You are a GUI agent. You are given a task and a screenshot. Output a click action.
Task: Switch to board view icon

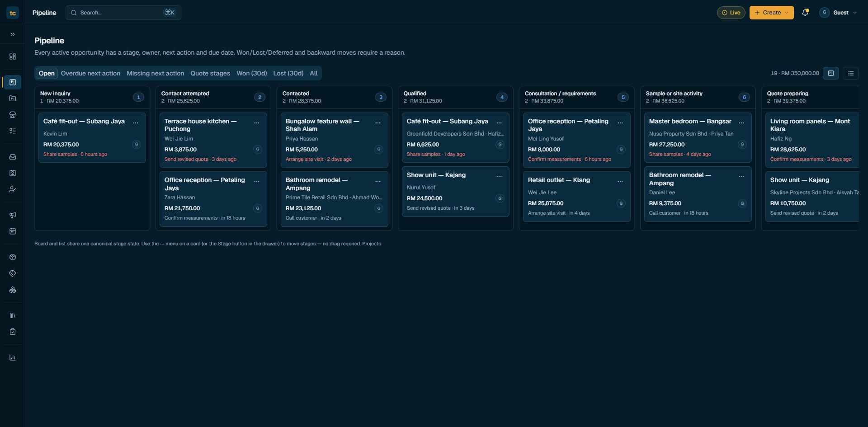click(x=831, y=73)
